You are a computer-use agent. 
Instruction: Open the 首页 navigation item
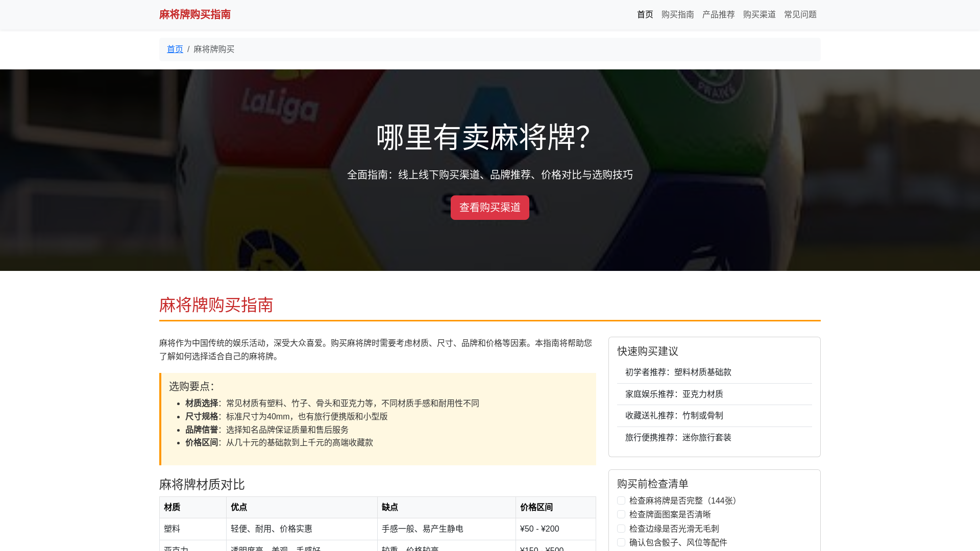point(645,14)
